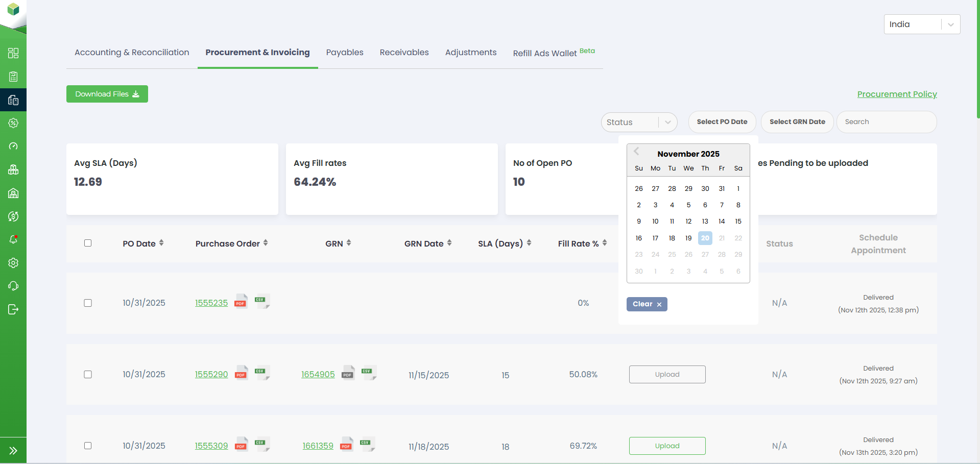Download CSV for GRN 1654905
This screenshot has height=464, width=980.
coord(368,373)
